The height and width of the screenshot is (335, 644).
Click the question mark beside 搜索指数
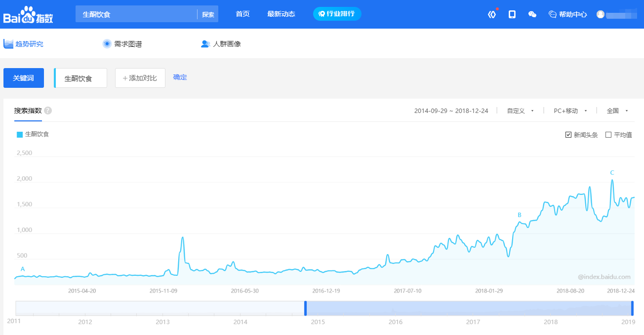pos(48,111)
